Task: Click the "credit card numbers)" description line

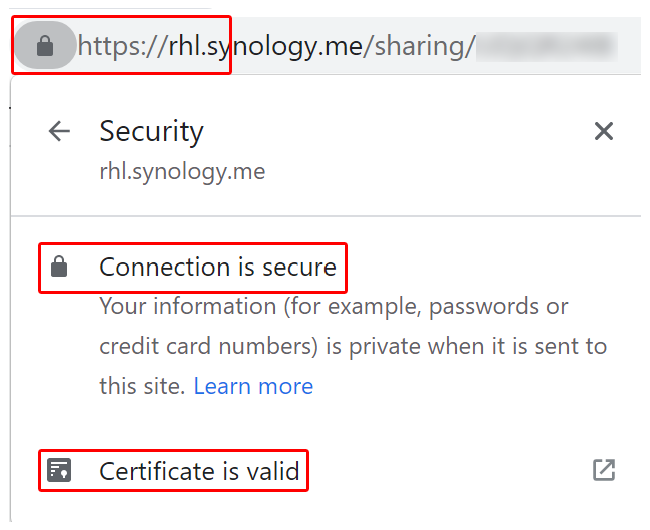Action: coord(353,346)
